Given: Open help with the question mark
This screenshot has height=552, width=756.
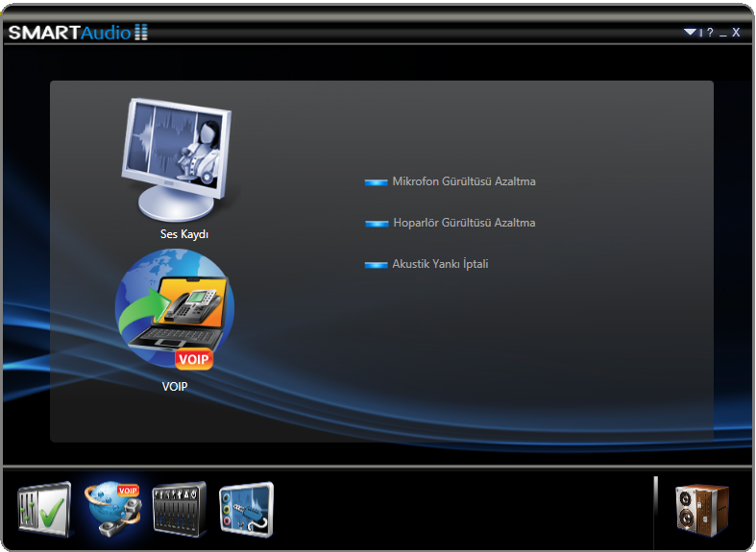Looking at the screenshot, I should (710, 33).
